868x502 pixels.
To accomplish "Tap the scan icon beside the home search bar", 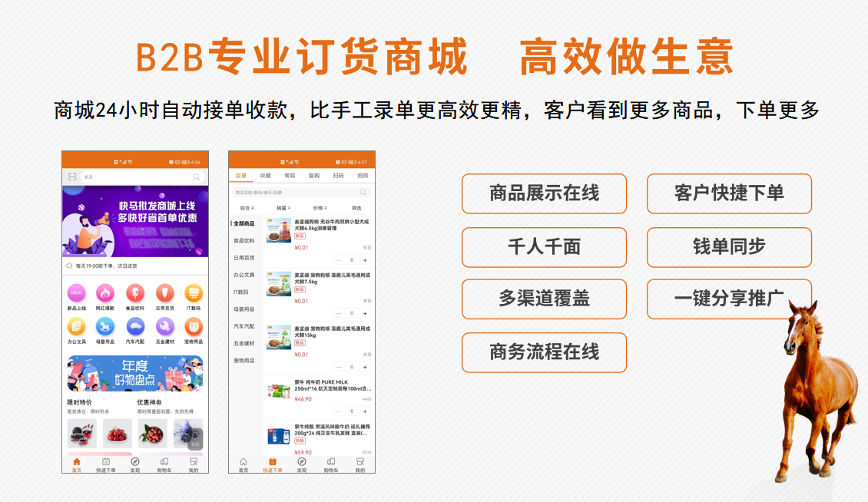I will [x=72, y=177].
